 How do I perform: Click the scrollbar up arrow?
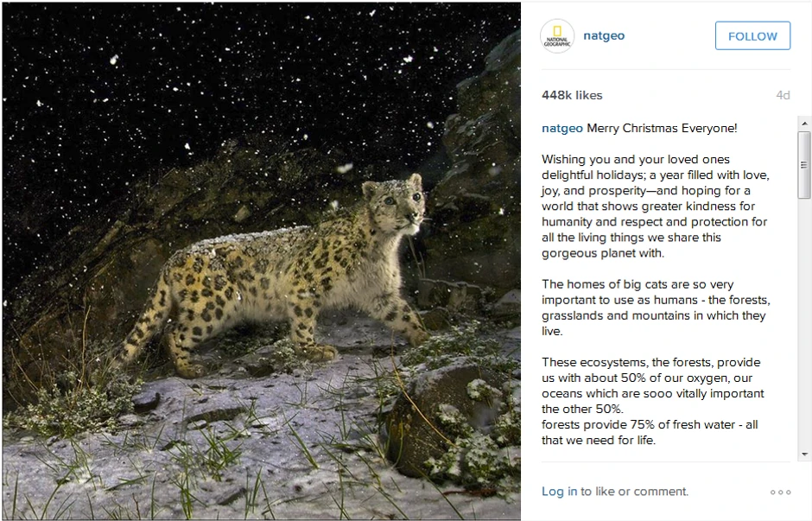click(x=804, y=124)
